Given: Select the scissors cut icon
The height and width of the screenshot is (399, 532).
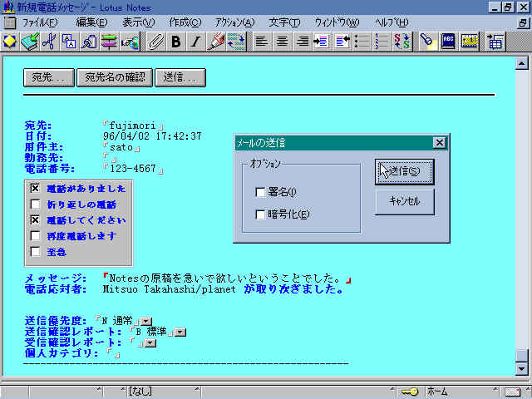Looking at the screenshot, I should [50, 42].
